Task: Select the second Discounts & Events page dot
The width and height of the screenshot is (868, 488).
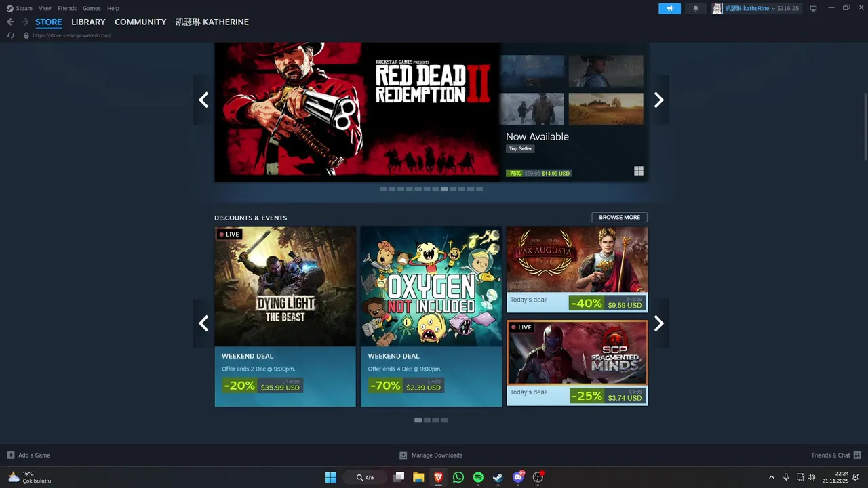Action: tap(427, 420)
